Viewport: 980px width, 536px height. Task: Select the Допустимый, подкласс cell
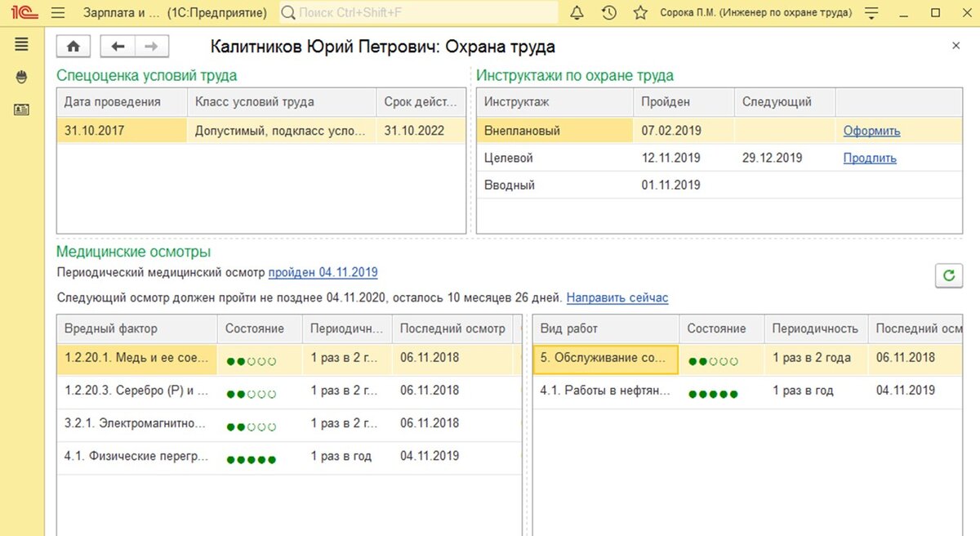click(282, 130)
